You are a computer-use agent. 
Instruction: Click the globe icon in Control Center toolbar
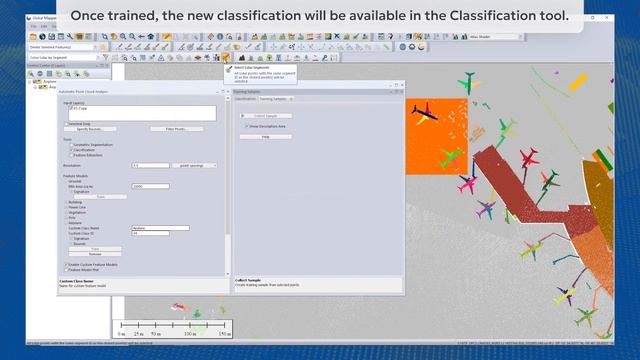coord(40,74)
